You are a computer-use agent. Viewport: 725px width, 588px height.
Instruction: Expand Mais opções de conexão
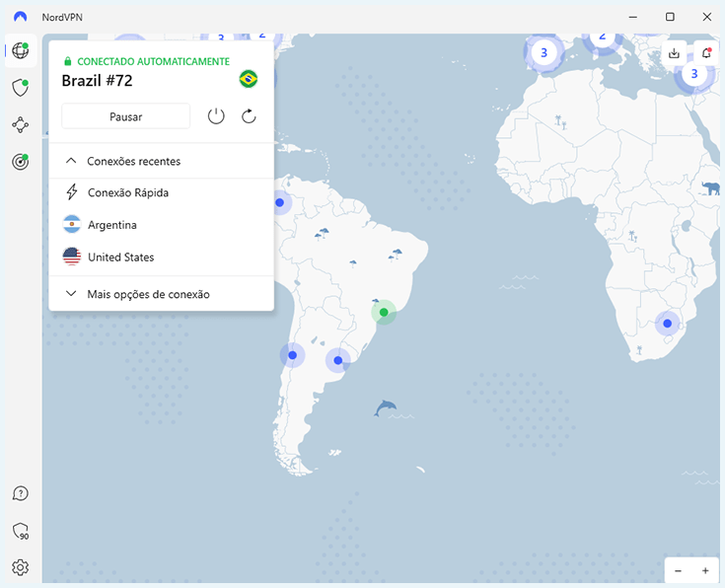[x=161, y=294]
